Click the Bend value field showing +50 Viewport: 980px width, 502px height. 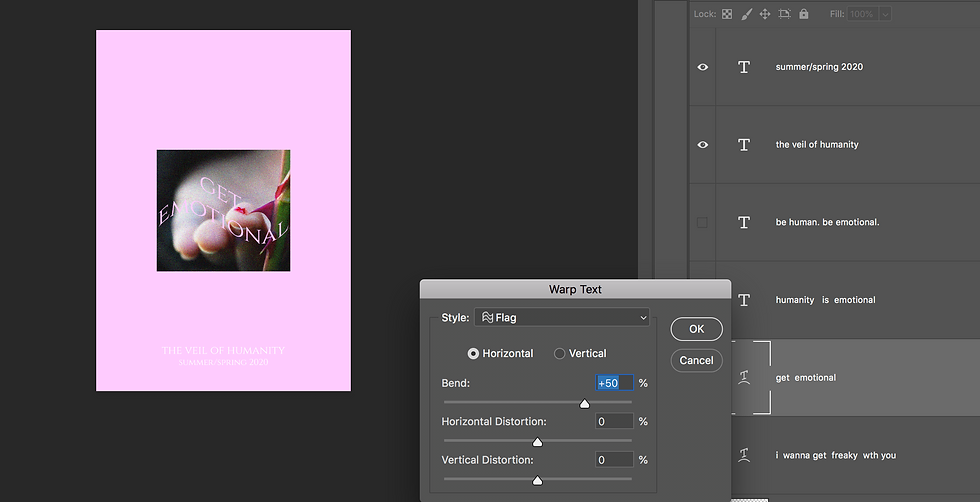click(614, 383)
